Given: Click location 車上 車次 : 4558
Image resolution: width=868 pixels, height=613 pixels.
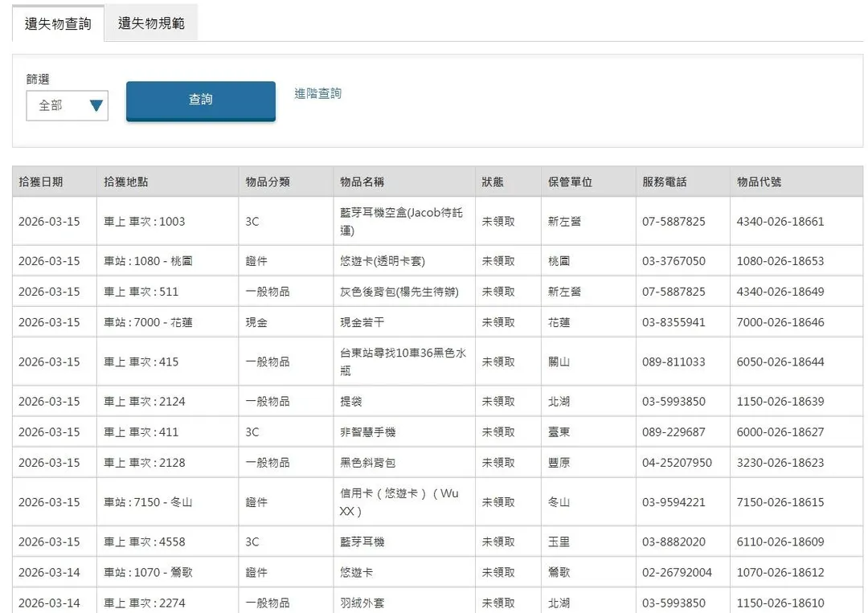Looking at the screenshot, I should 144,541.
